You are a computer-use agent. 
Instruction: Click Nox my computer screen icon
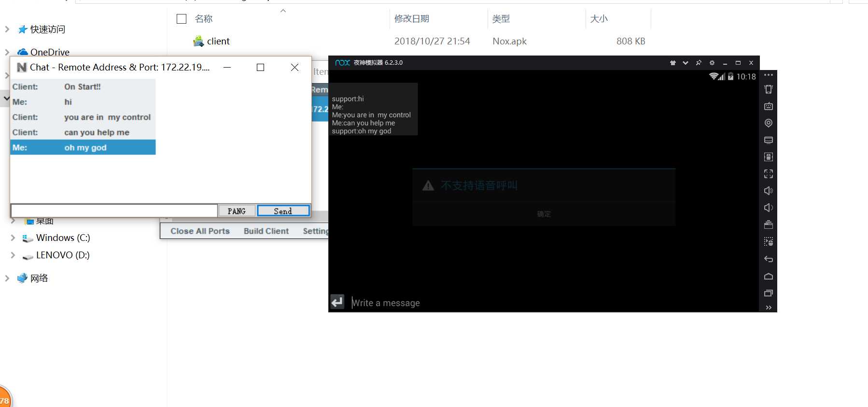(x=769, y=140)
